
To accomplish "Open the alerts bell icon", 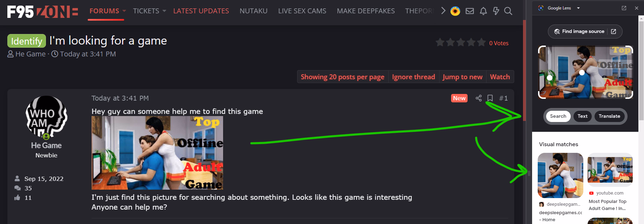I will coord(483,11).
